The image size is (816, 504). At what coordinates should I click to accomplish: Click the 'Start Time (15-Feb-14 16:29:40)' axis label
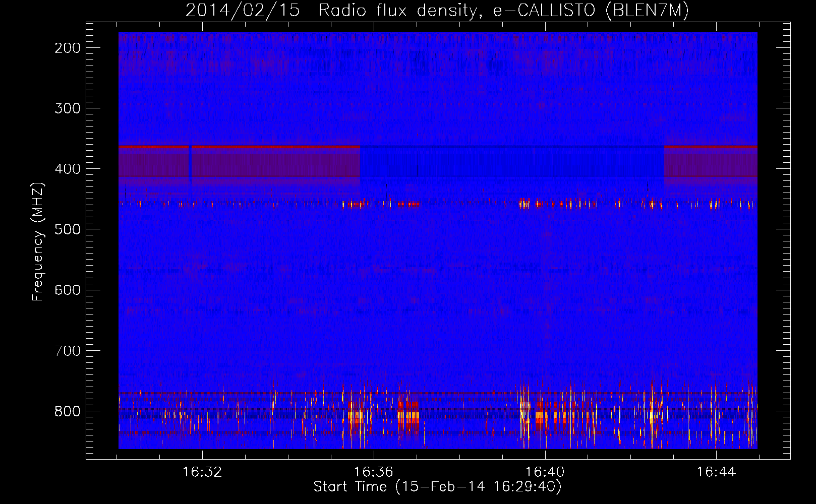tap(437, 486)
